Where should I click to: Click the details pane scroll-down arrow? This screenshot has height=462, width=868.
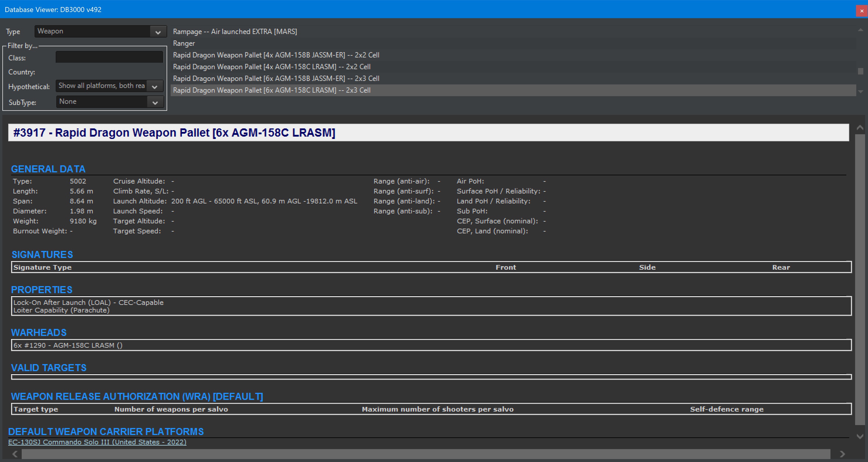point(860,436)
